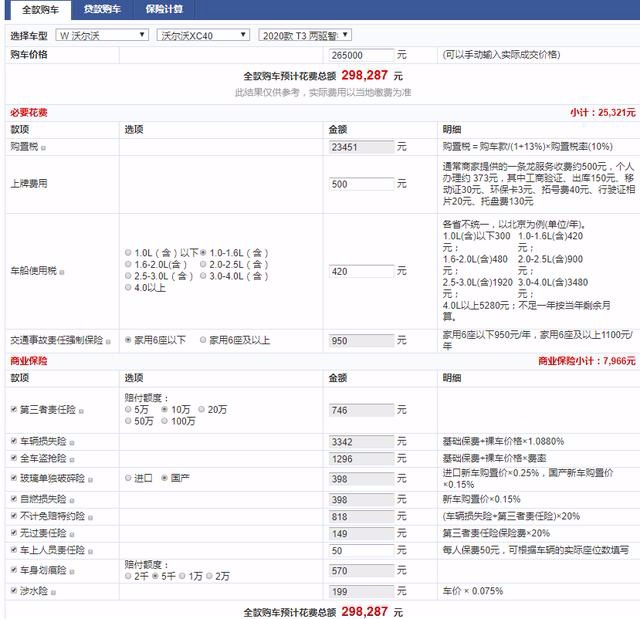Click the 车辆损失险 amount field showing 3342
This screenshot has width=640, height=619.
coord(361,442)
